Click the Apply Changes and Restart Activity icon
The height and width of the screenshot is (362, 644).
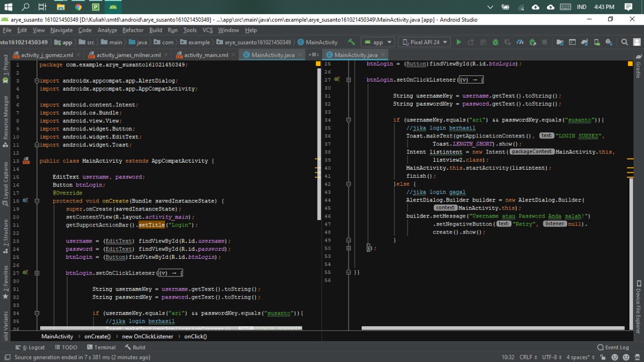tap(471, 42)
